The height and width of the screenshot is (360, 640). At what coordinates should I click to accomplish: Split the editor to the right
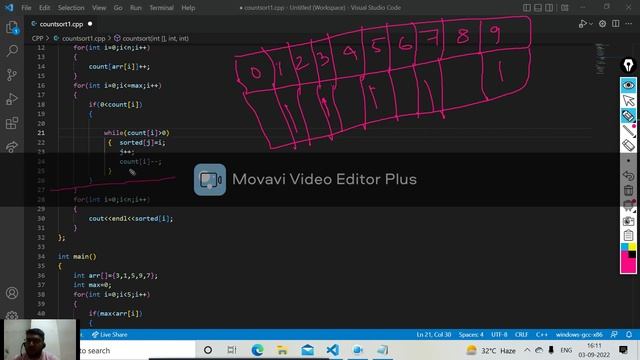[x=616, y=24]
